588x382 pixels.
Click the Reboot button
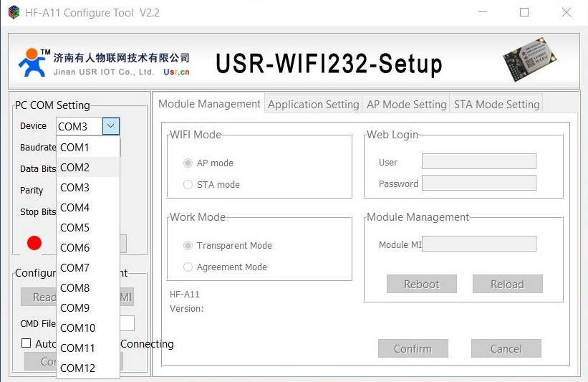coord(422,284)
